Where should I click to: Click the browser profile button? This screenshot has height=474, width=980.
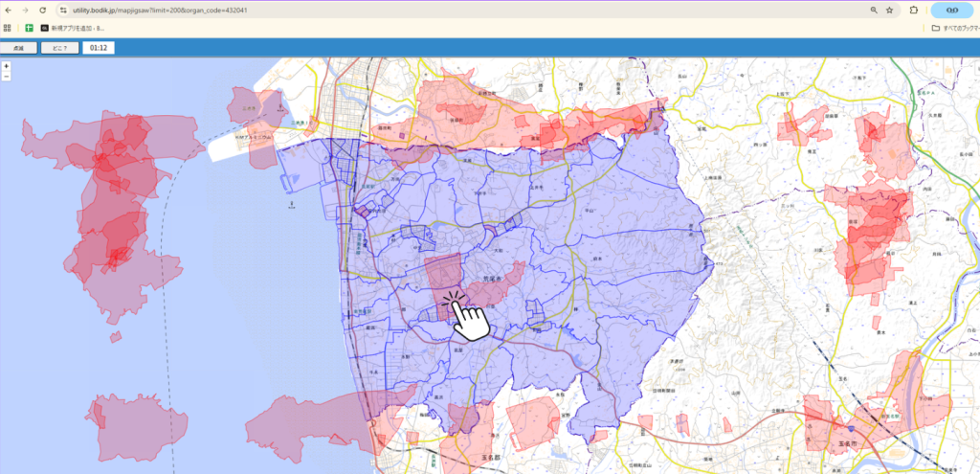pos(952,10)
